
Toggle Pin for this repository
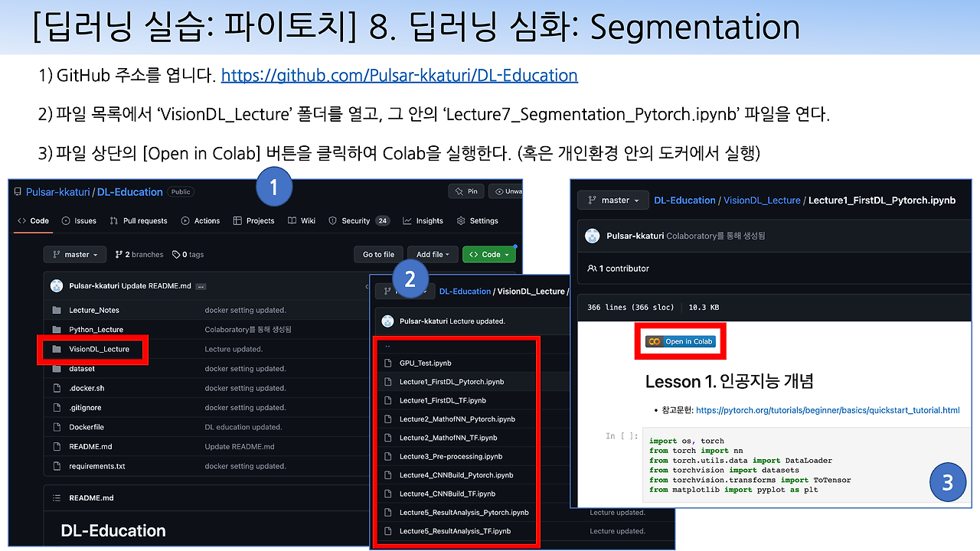(466, 191)
